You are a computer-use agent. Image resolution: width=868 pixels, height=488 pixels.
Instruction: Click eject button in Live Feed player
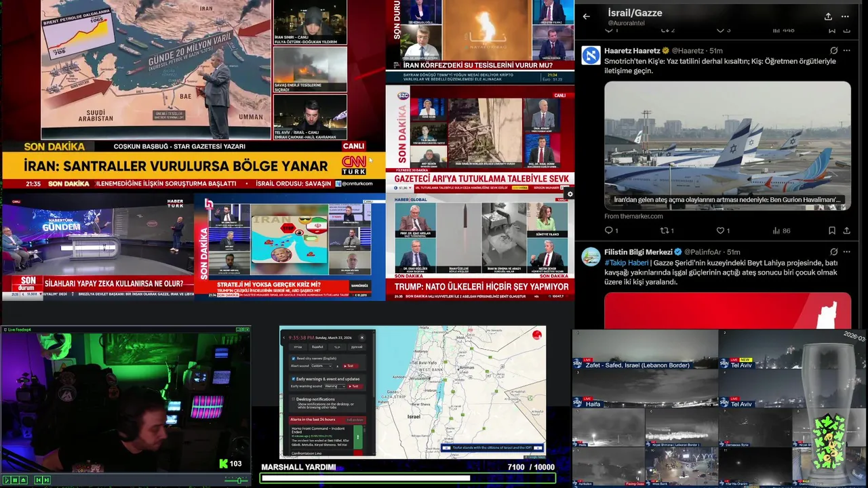pos(23,480)
